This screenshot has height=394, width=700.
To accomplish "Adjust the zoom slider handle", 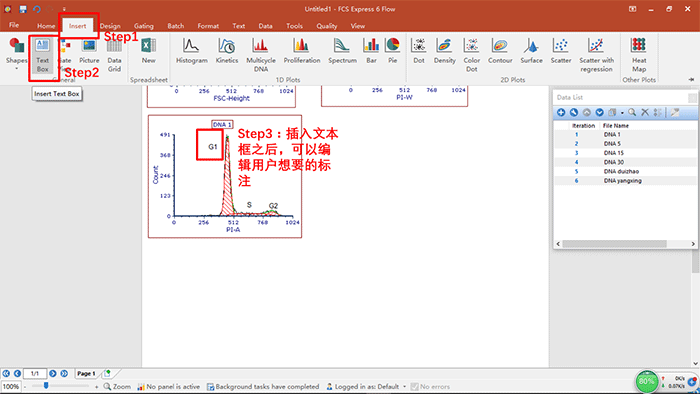I will (46, 385).
